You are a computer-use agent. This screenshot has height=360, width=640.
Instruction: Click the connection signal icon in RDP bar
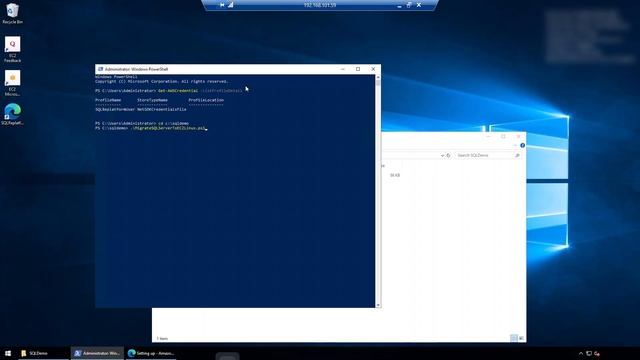231,5
